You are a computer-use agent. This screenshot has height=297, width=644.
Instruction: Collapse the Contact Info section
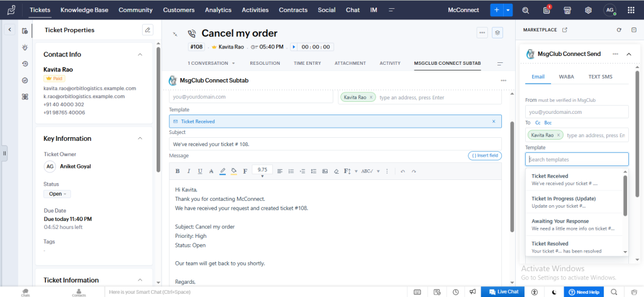tap(140, 54)
